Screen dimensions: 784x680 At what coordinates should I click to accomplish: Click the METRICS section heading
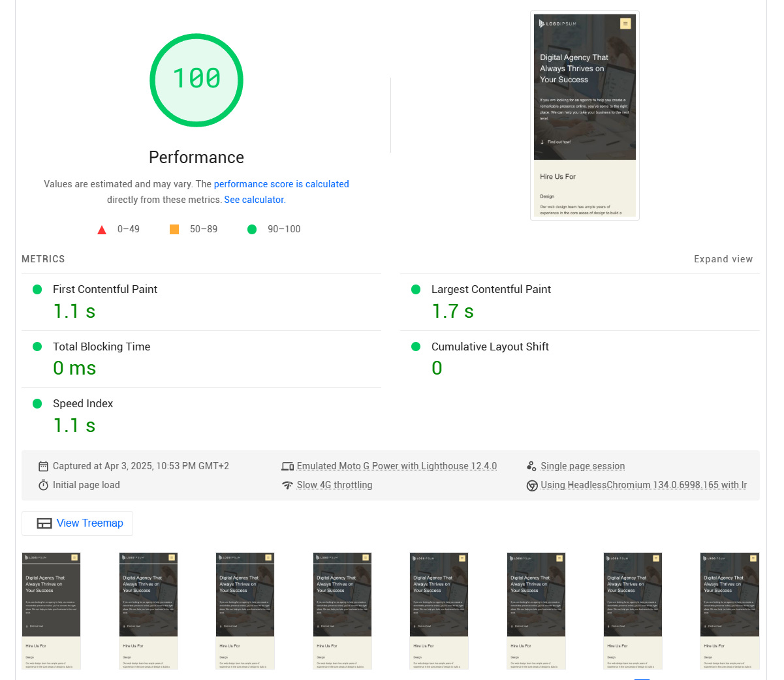point(43,259)
